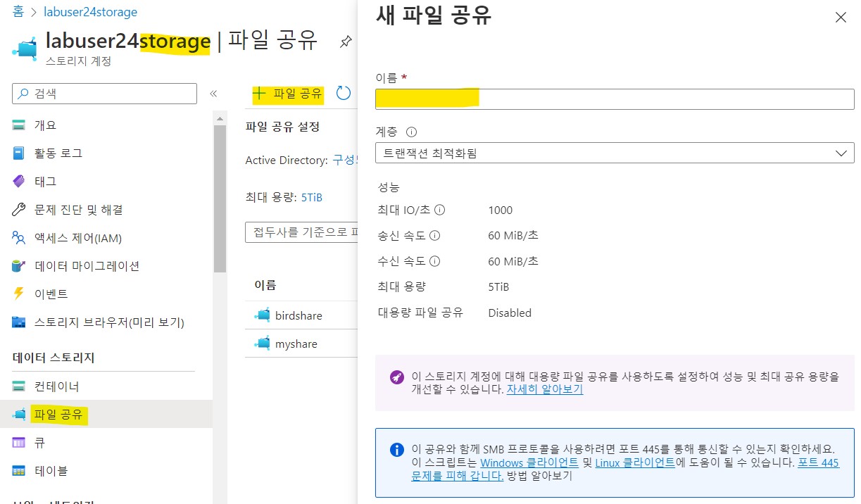Click the 테이블 table icon

(x=19, y=471)
